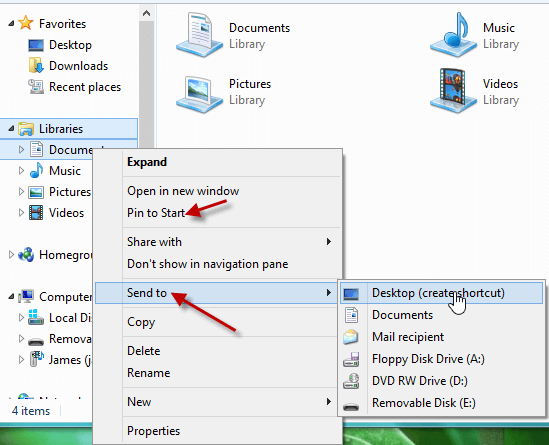
Task: Open the Documents library icon
Action: [x=199, y=35]
